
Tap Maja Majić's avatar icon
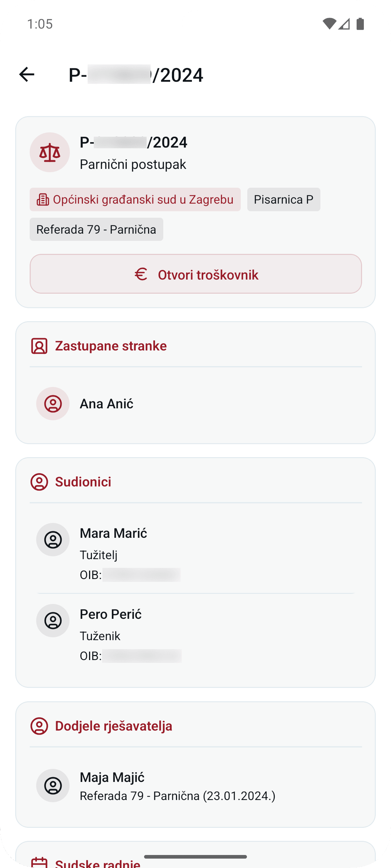pos(53,786)
